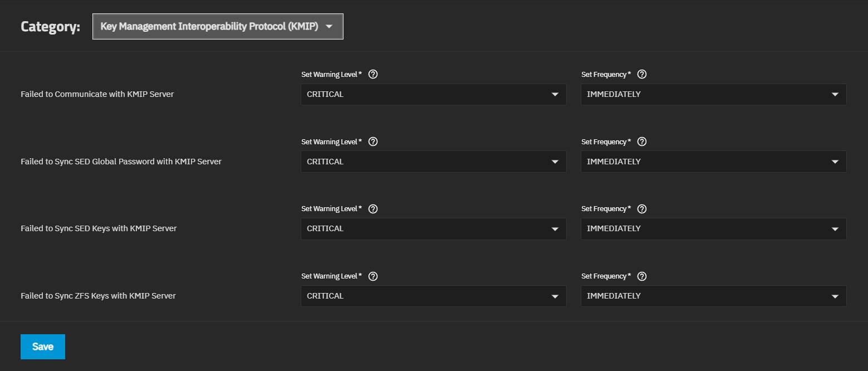Expand frequency dropdown for Failed to Communicate
Viewport: 868px width, 371px height.
coord(713,94)
